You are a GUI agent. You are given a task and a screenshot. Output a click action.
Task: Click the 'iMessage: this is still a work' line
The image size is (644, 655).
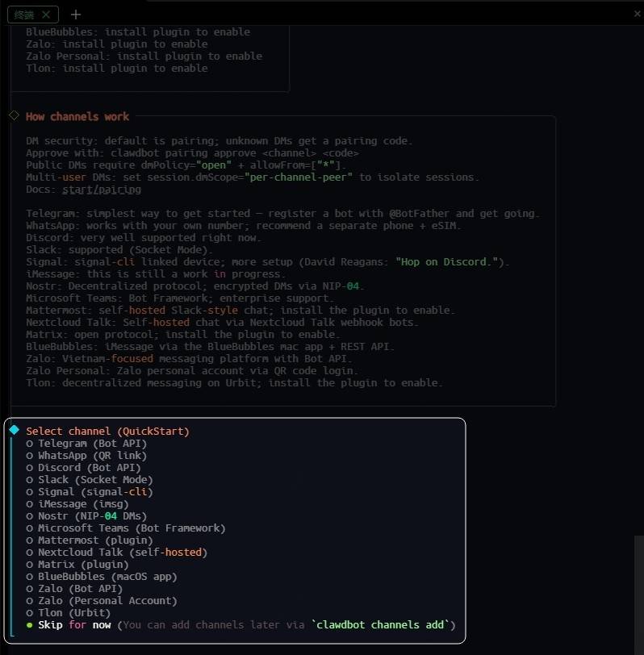pyautogui.click(x=156, y=274)
